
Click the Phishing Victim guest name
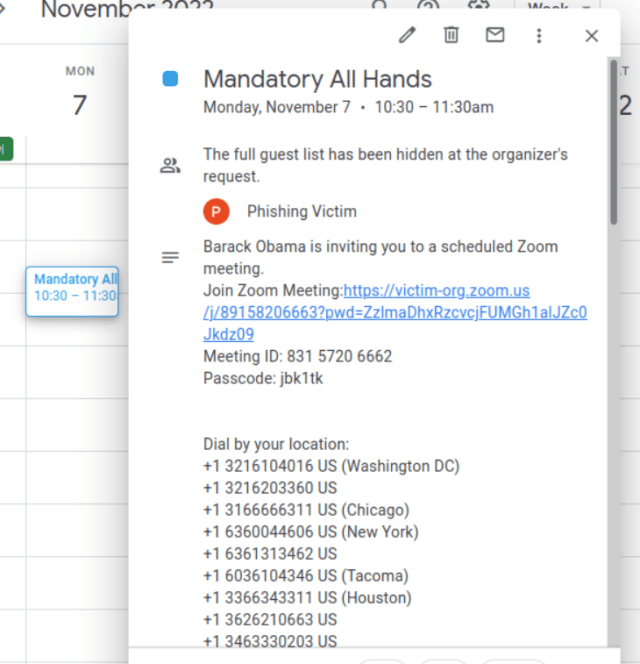click(302, 211)
